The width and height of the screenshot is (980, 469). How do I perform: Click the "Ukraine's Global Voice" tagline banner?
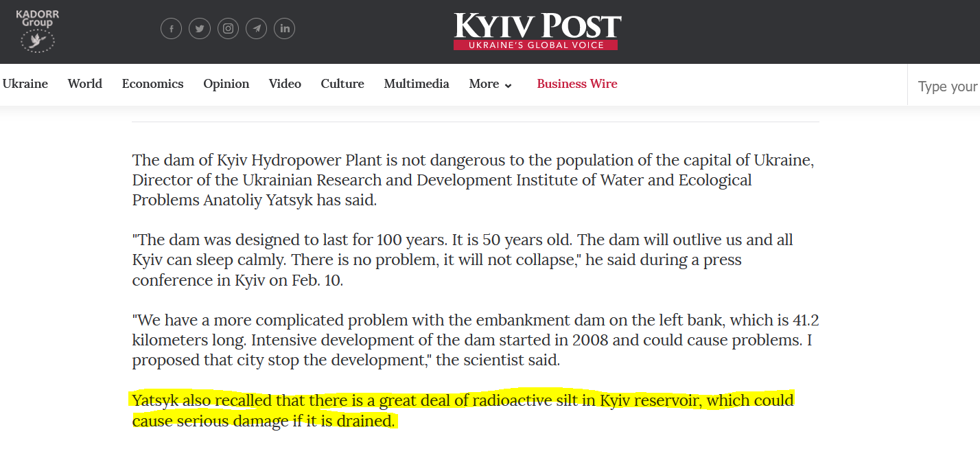[x=536, y=45]
